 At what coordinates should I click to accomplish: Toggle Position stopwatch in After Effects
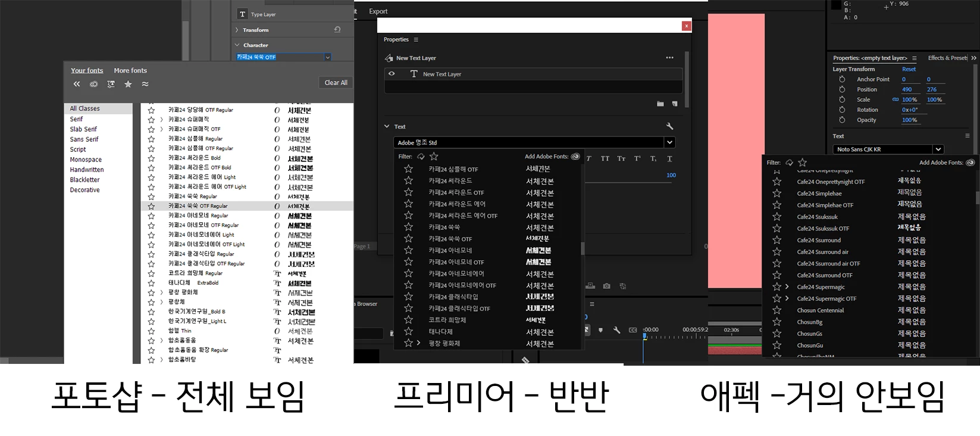[842, 89]
